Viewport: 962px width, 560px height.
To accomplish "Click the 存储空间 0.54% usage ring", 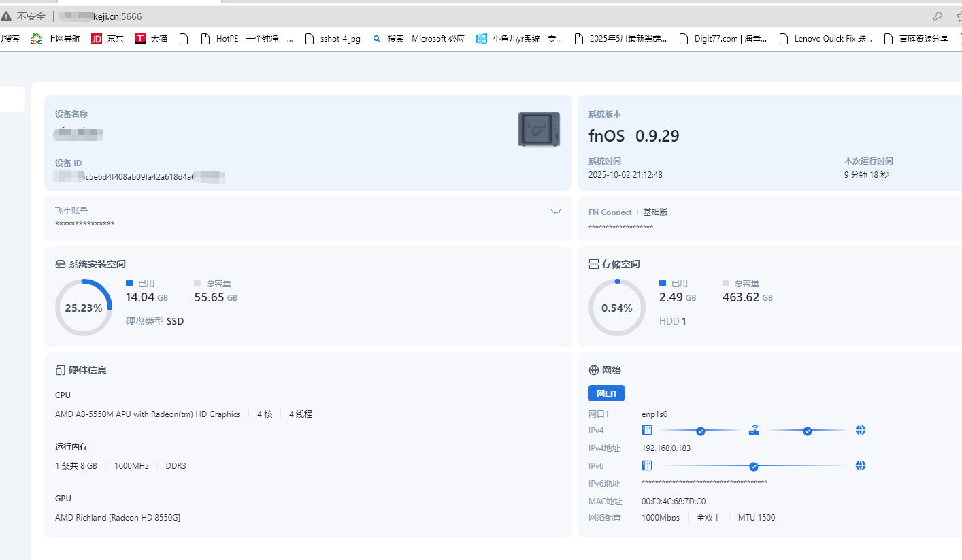I will point(616,308).
